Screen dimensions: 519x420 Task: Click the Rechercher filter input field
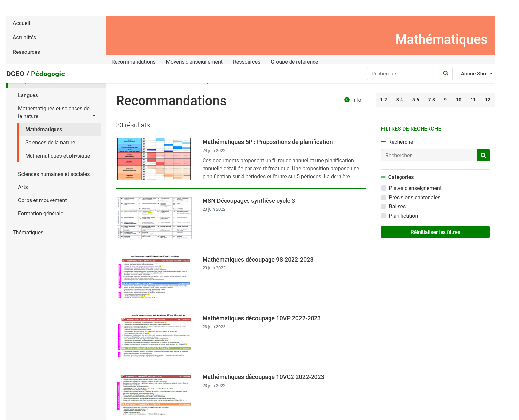click(x=428, y=155)
